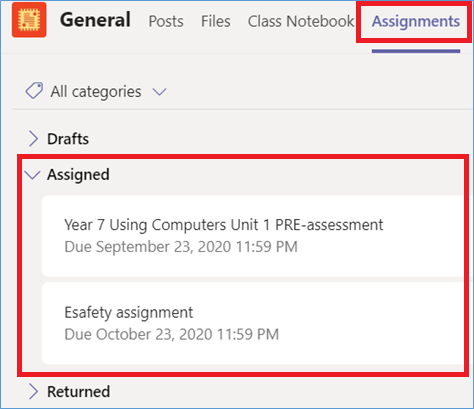Click the Due October 23, 2020 date text

pyautogui.click(x=172, y=334)
